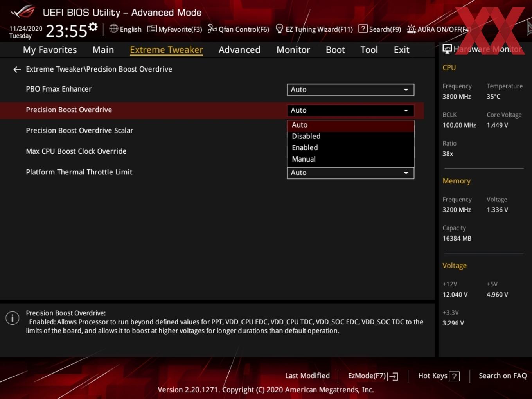Expand the PBO Fmax Enhancer dropdown
Image resolution: width=532 pixels, height=399 pixels.
pos(350,90)
